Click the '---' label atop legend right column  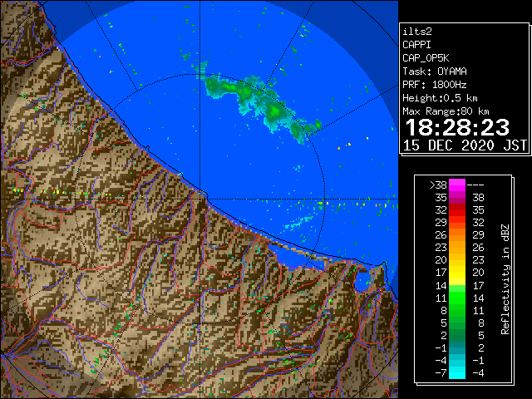[x=475, y=185]
